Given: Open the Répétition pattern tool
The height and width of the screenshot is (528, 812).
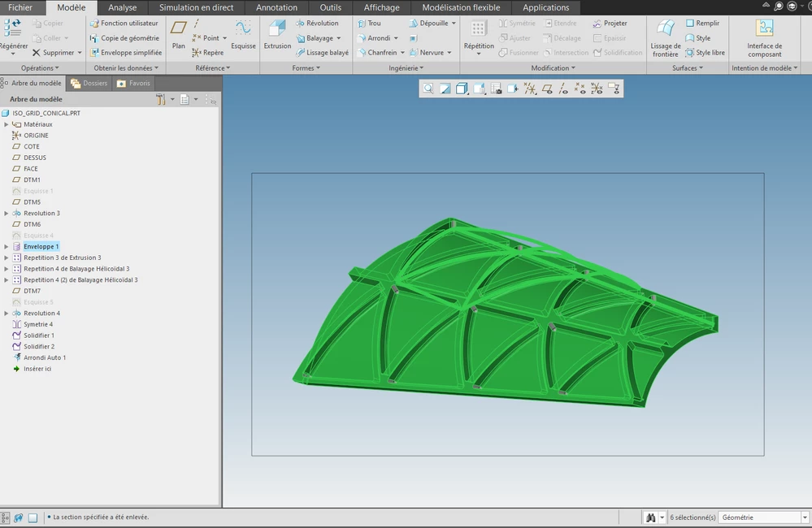Looking at the screenshot, I should [x=479, y=37].
